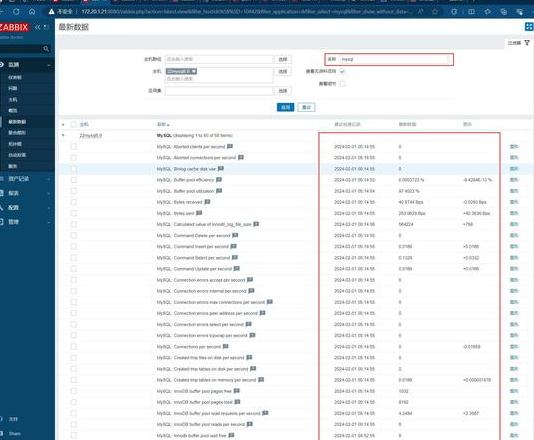The height and width of the screenshot is (440, 534).
Task: Click the browser home icon
Action: 32,12
